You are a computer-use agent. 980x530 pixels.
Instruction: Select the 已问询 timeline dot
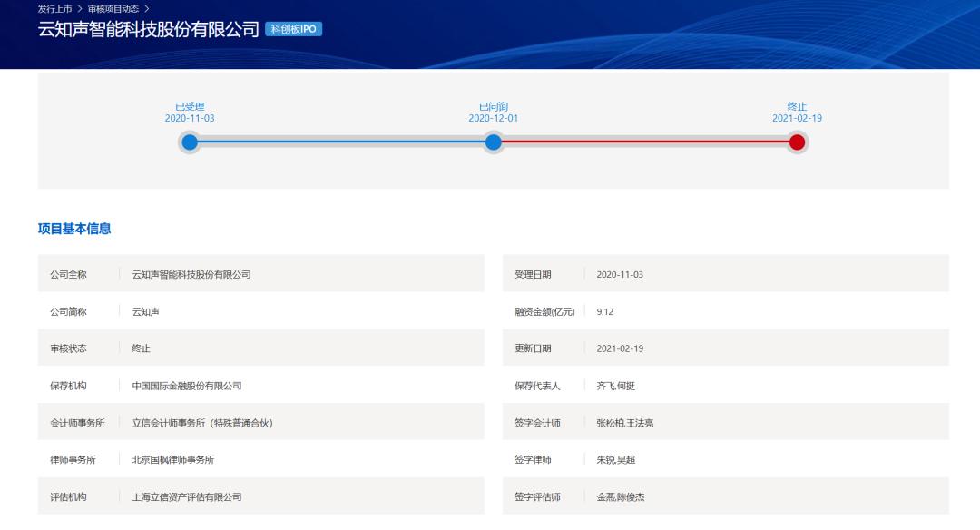[x=493, y=142]
